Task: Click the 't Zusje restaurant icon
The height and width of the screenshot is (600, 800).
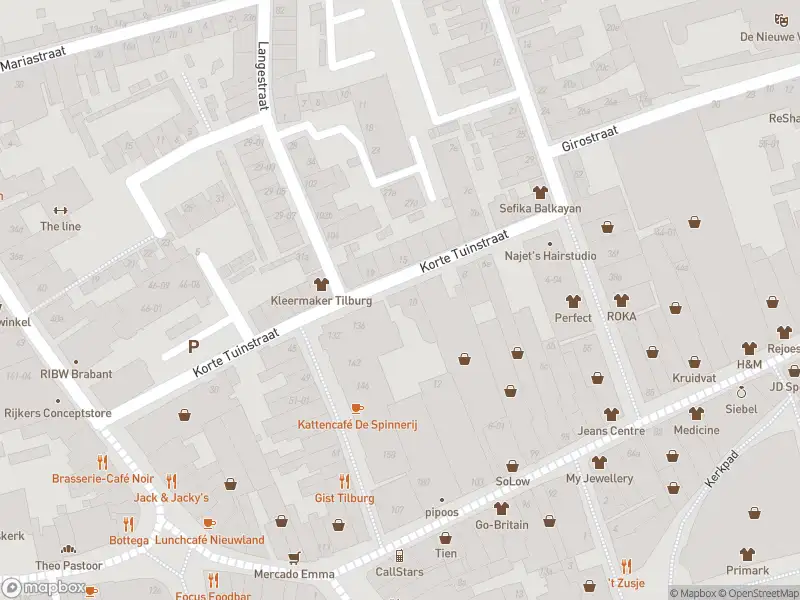Action: (627, 566)
